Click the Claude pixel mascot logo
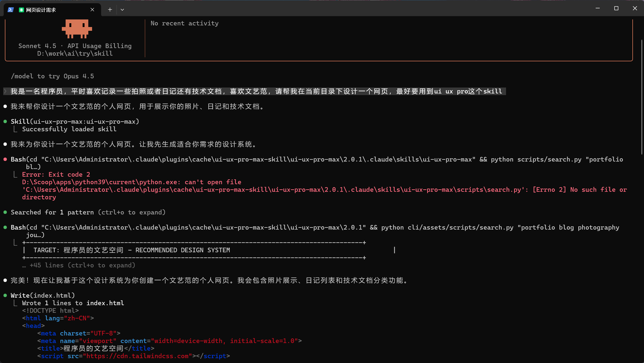This screenshot has height=363, width=644. click(77, 28)
